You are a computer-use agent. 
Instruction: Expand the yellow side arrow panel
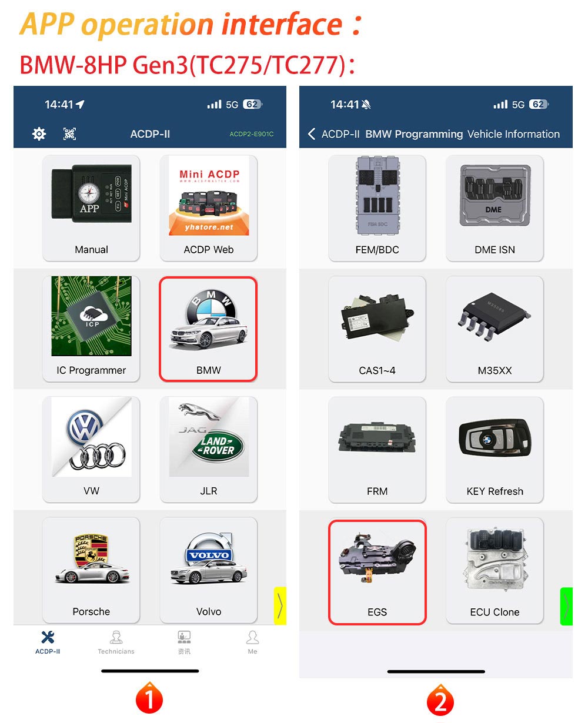click(x=280, y=605)
